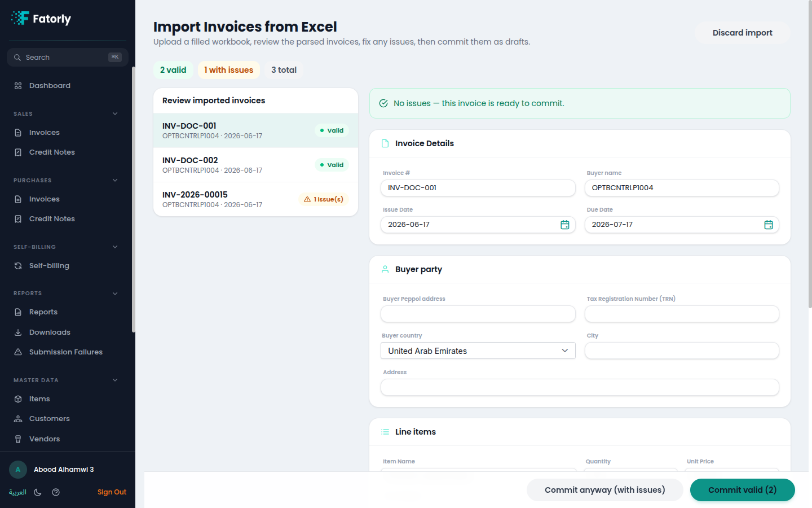812x508 pixels.
Task: Click the Sign Out link
Action: tap(112, 492)
